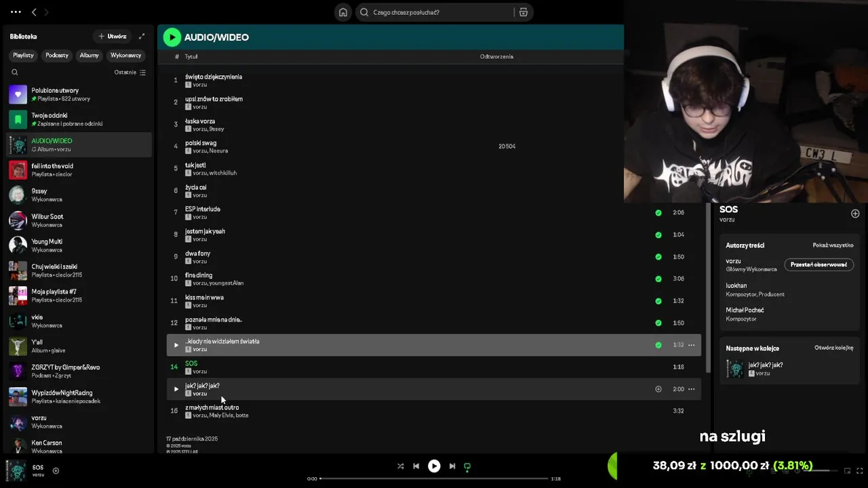Click the Utwórz create button

112,37
